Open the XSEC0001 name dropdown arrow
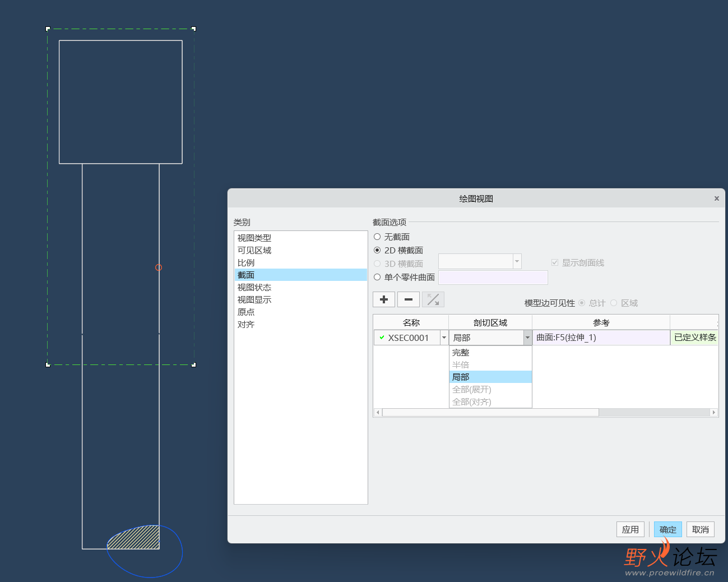The width and height of the screenshot is (728, 582). pos(444,338)
